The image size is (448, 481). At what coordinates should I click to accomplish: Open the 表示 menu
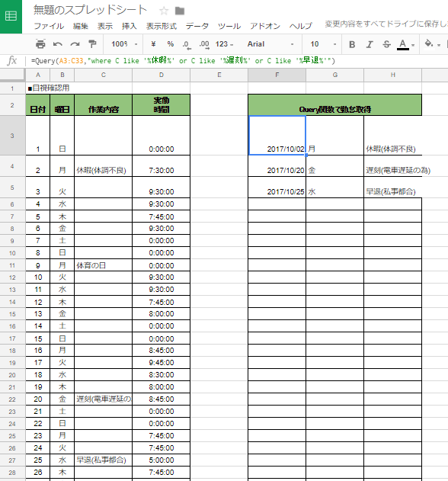click(105, 26)
